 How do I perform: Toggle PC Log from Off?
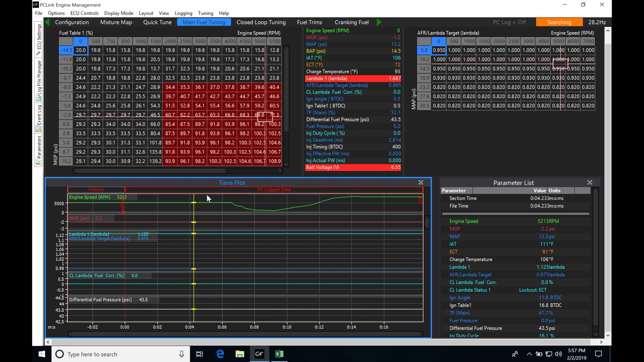click(509, 22)
